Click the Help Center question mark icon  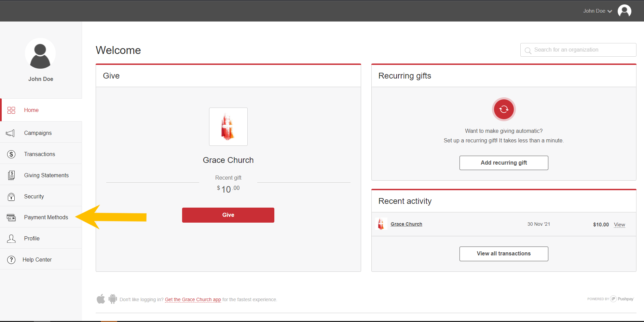(11, 260)
